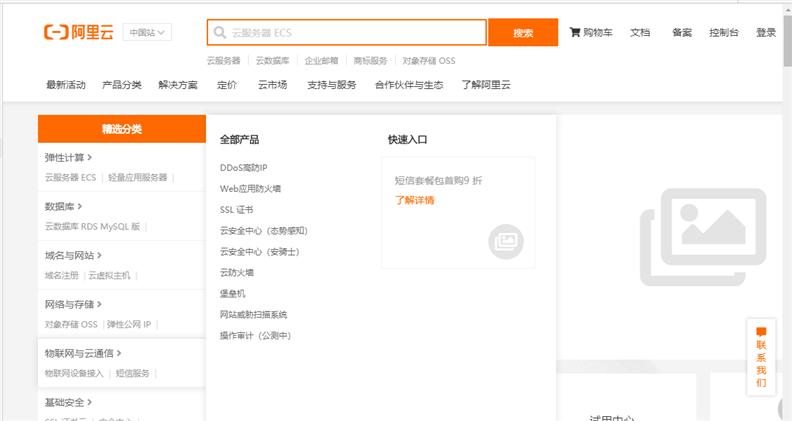Click the 登录 link
This screenshot has width=792, height=421.
(766, 32)
